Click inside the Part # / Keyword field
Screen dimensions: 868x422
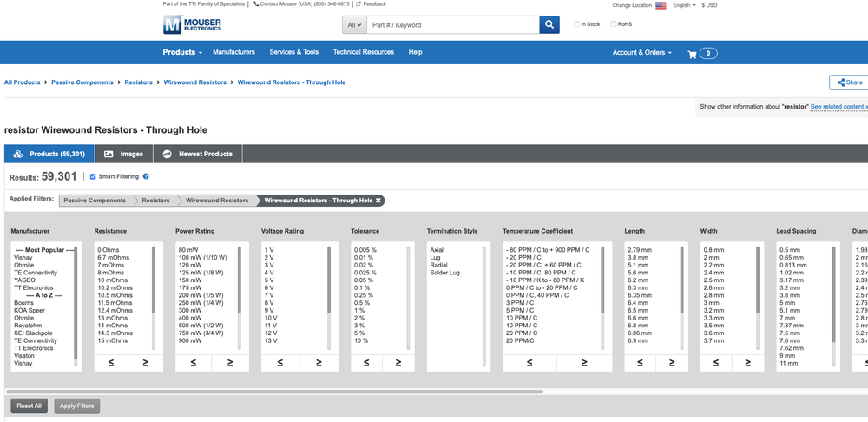[453, 25]
